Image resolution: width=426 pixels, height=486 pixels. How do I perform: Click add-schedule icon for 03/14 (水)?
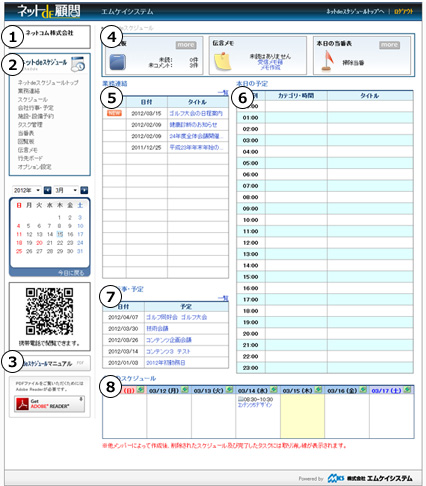(274, 389)
